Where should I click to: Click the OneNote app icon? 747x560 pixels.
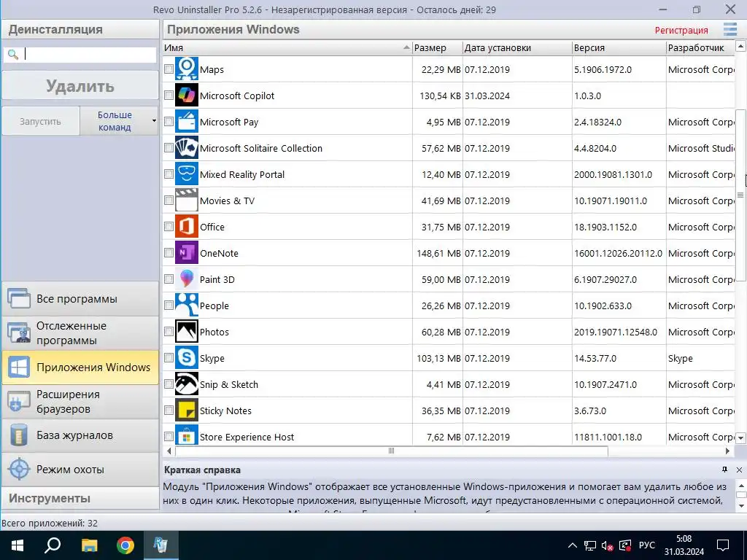point(186,253)
